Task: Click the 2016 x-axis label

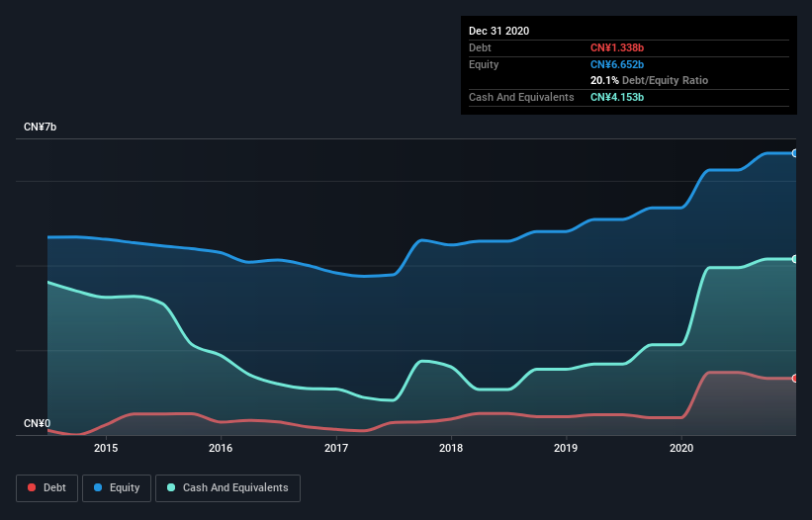Action: point(221,448)
